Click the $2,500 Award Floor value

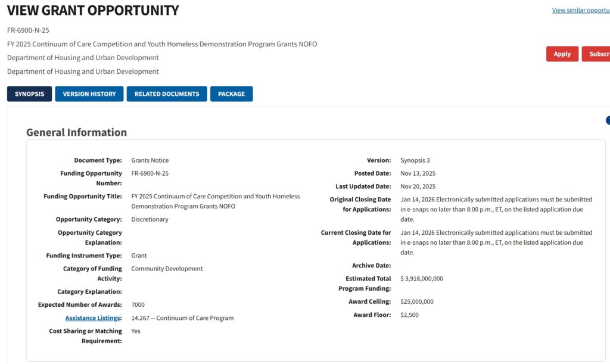pyautogui.click(x=409, y=315)
